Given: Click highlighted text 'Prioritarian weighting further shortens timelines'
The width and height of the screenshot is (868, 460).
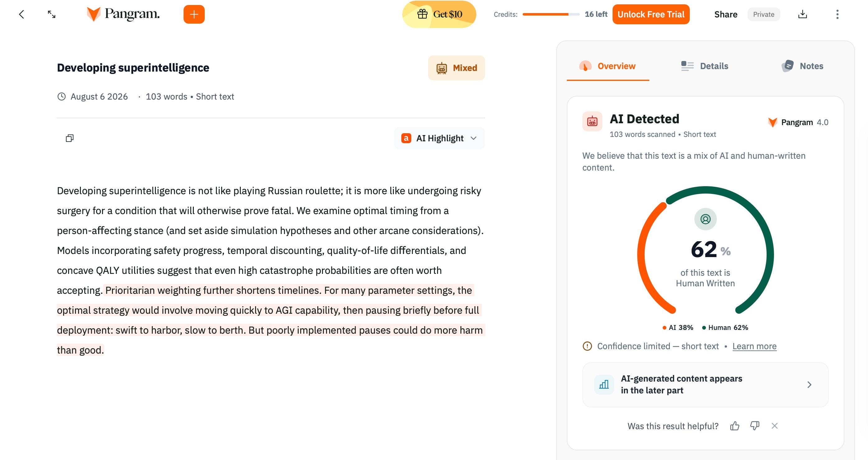Looking at the screenshot, I should pos(212,290).
